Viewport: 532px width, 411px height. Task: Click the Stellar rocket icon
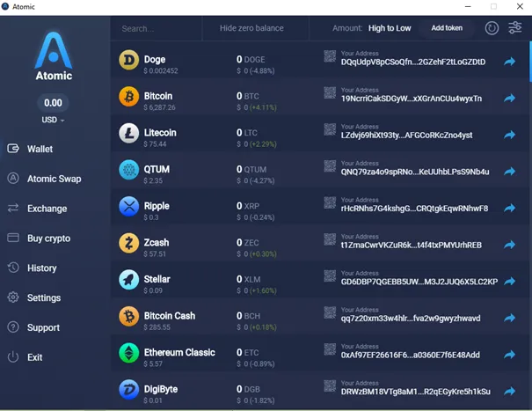pyautogui.click(x=129, y=280)
